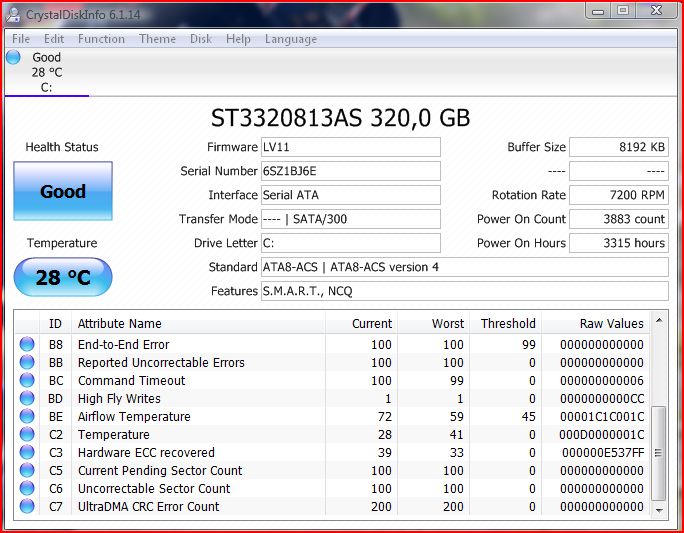Select the Hardware ECC recovered attribute name
The width and height of the screenshot is (684, 533).
[x=146, y=452]
